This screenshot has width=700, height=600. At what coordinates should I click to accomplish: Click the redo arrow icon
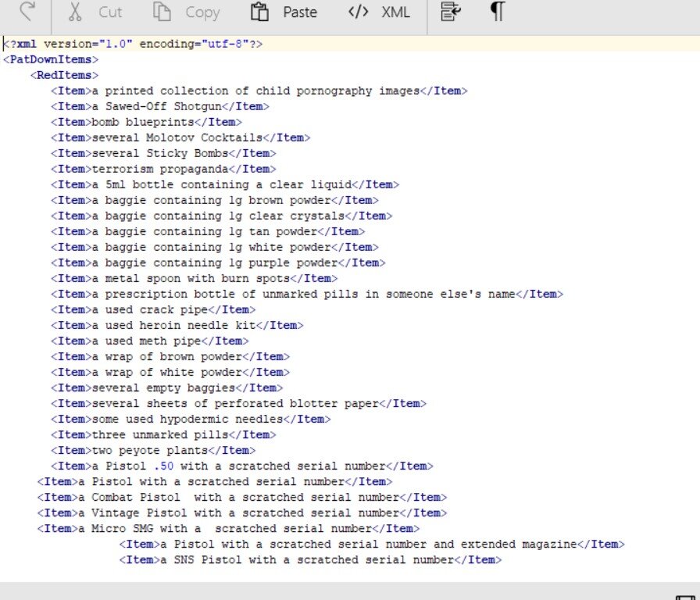click(28, 12)
